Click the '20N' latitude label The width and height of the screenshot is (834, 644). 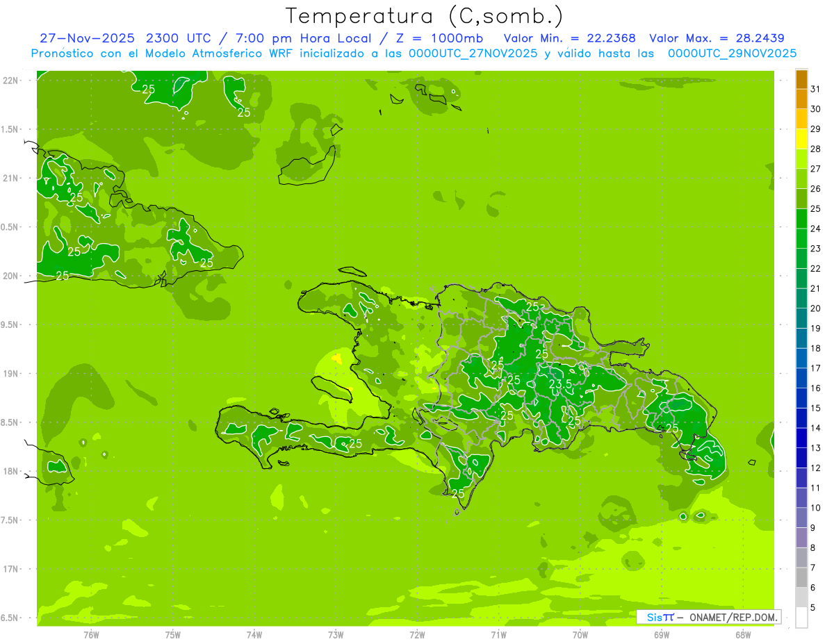pos(10,276)
